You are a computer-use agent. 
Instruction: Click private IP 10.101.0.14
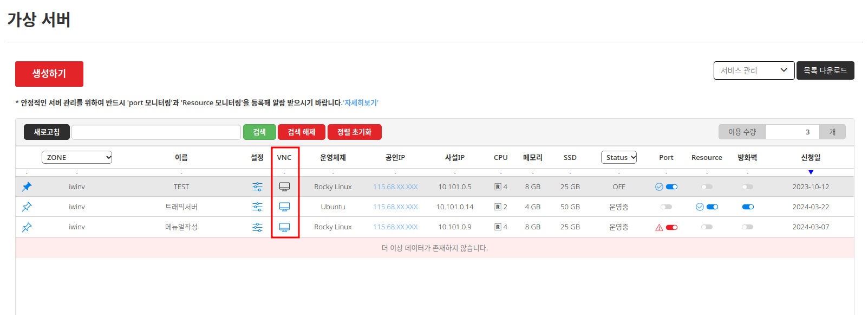tap(455, 207)
